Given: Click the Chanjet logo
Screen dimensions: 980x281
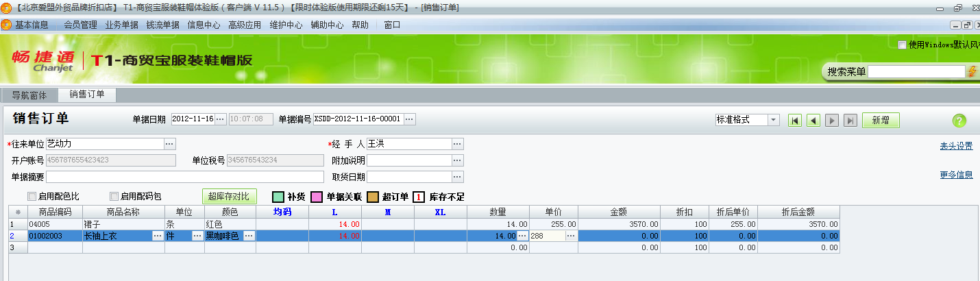Looking at the screenshot, I should [42, 60].
